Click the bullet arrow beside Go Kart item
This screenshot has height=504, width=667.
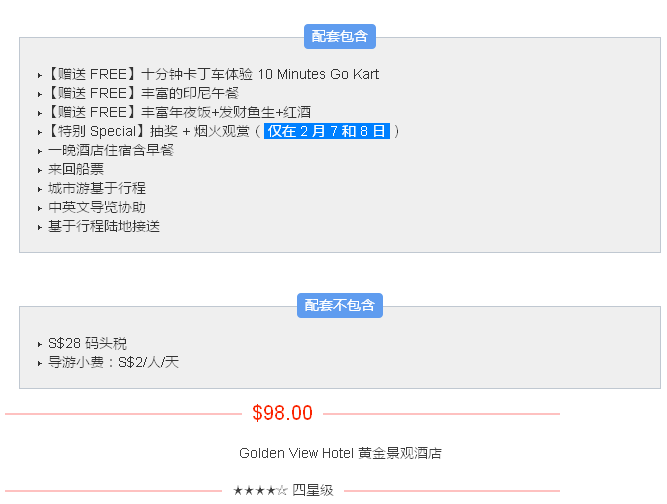(40, 75)
